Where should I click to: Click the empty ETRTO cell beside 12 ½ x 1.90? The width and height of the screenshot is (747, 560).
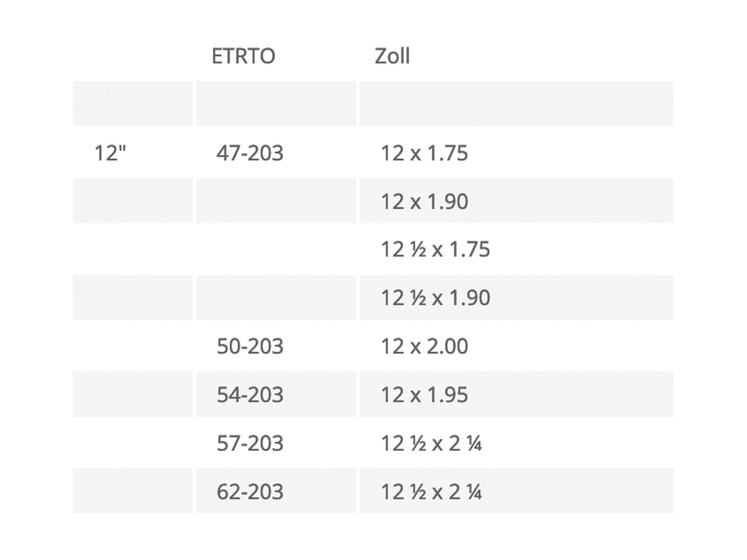[x=275, y=298]
